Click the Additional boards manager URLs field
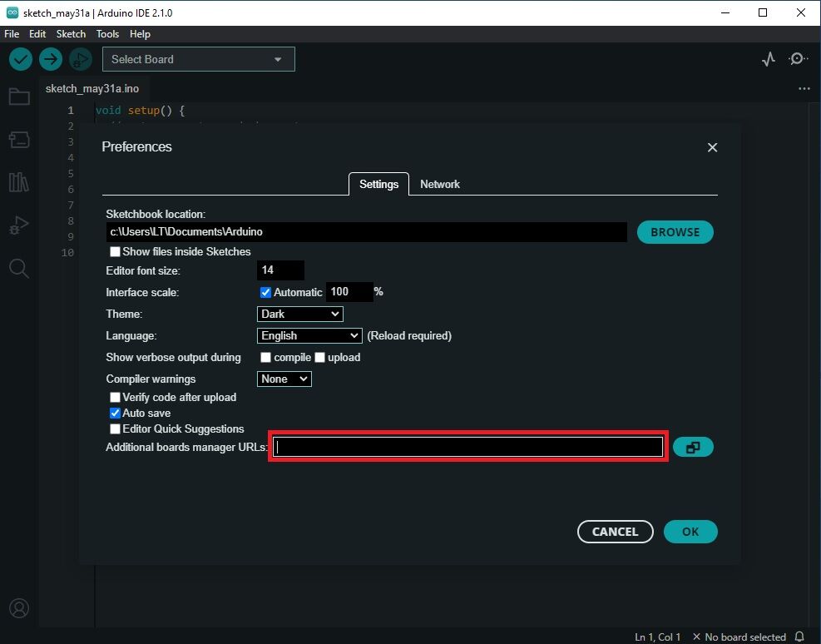Screen dimensions: 821x644 click(x=469, y=448)
